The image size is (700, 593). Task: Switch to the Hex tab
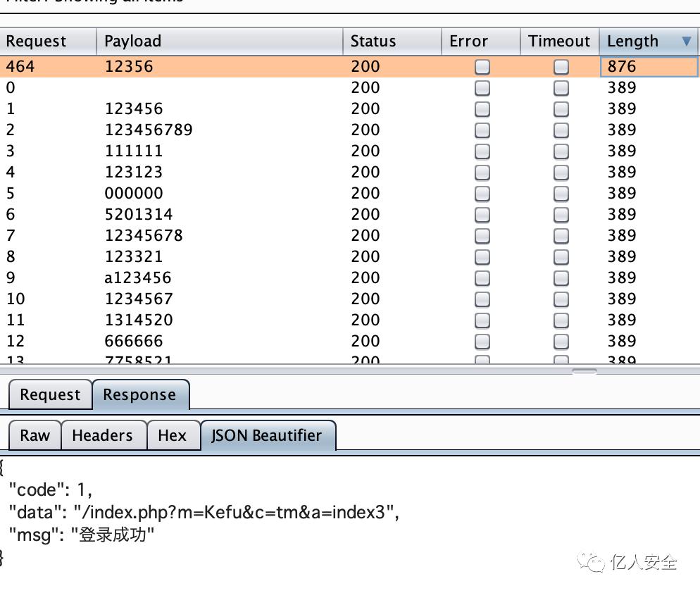click(x=172, y=436)
